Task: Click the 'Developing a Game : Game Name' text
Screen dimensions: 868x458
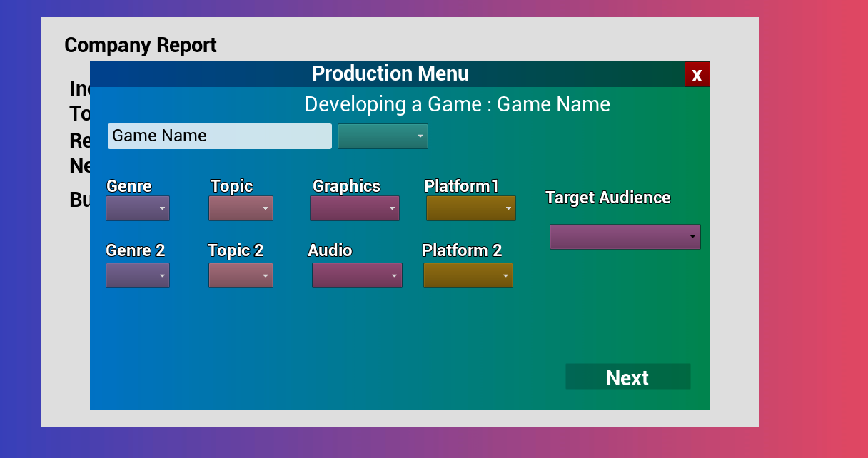Action: tap(457, 104)
